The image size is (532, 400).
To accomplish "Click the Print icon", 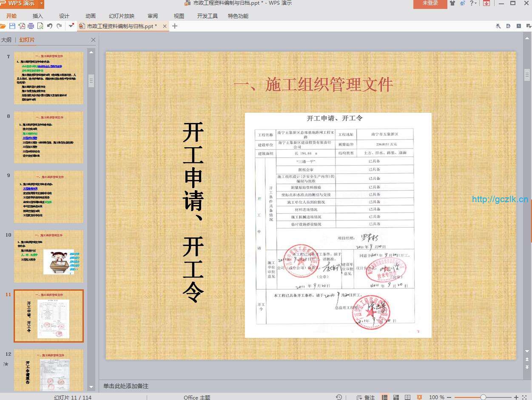I will point(31,26).
